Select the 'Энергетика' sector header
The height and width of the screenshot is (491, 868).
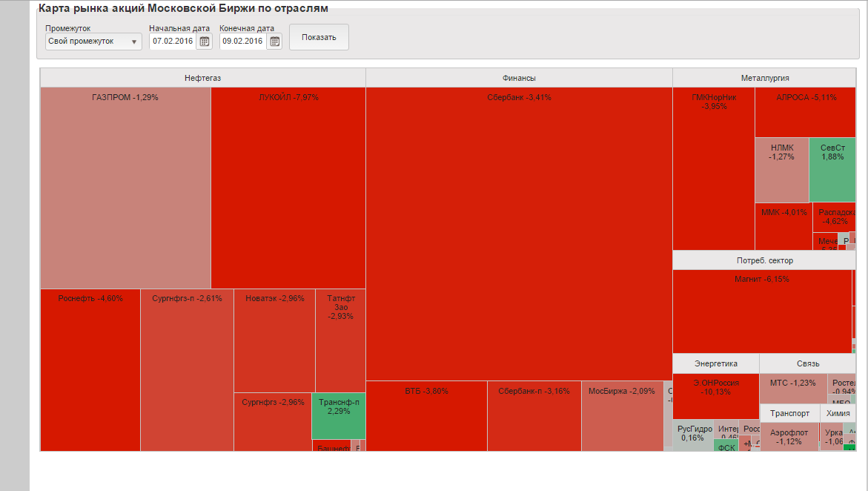coord(716,363)
